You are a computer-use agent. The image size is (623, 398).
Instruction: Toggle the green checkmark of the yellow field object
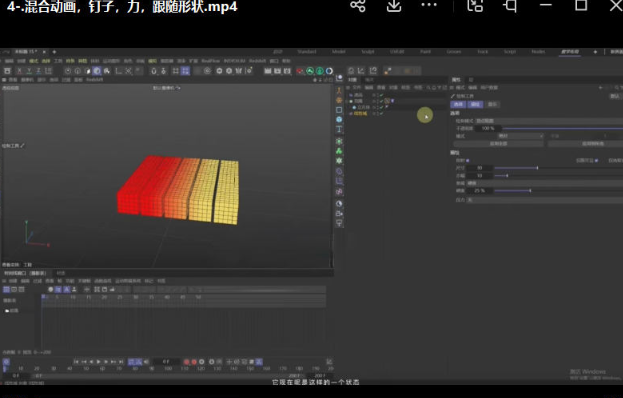click(x=381, y=114)
